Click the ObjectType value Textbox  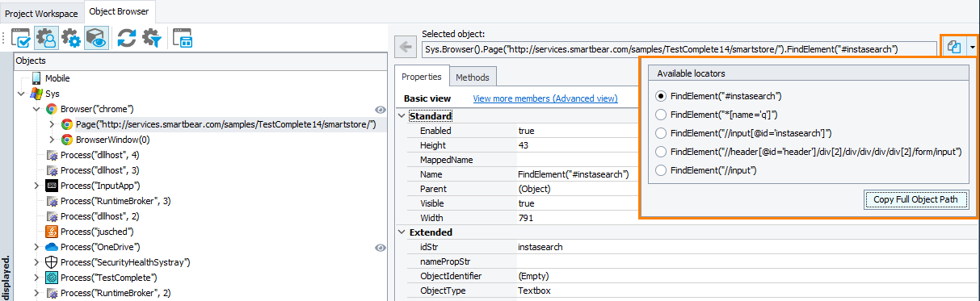534,291
